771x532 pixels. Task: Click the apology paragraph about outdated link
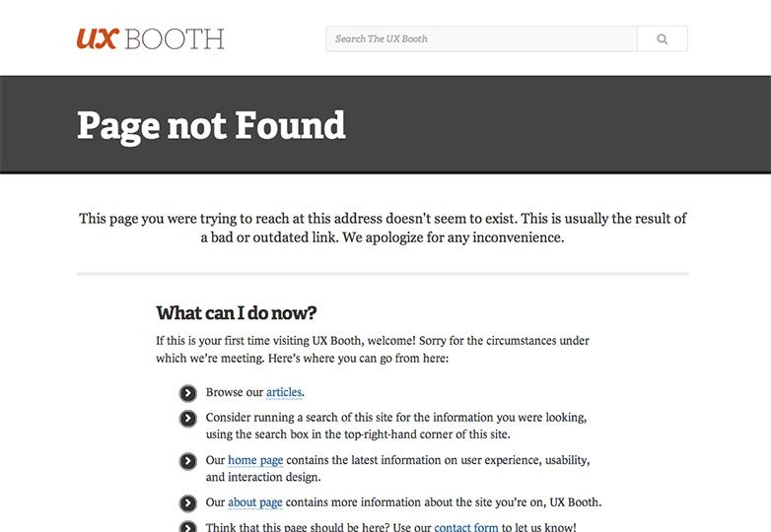coord(383,229)
